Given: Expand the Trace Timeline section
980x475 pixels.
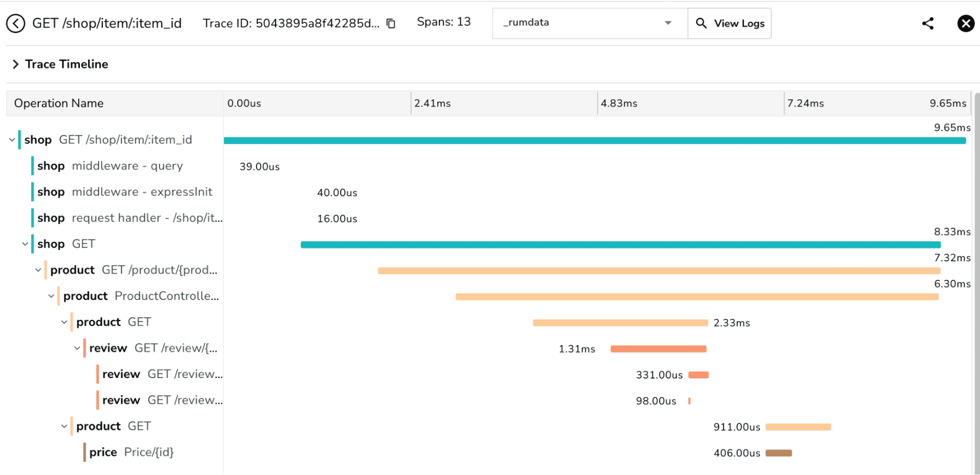Looking at the screenshot, I should tap(16, 64).
